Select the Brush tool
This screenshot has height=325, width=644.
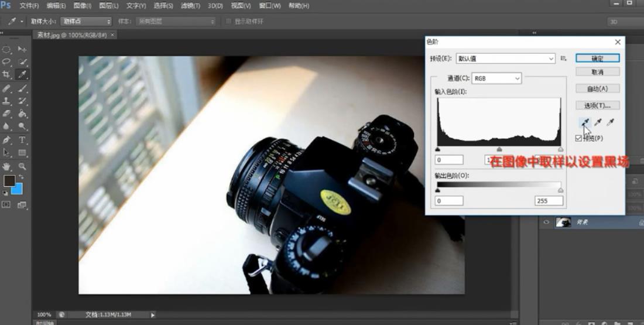[22, 88]
